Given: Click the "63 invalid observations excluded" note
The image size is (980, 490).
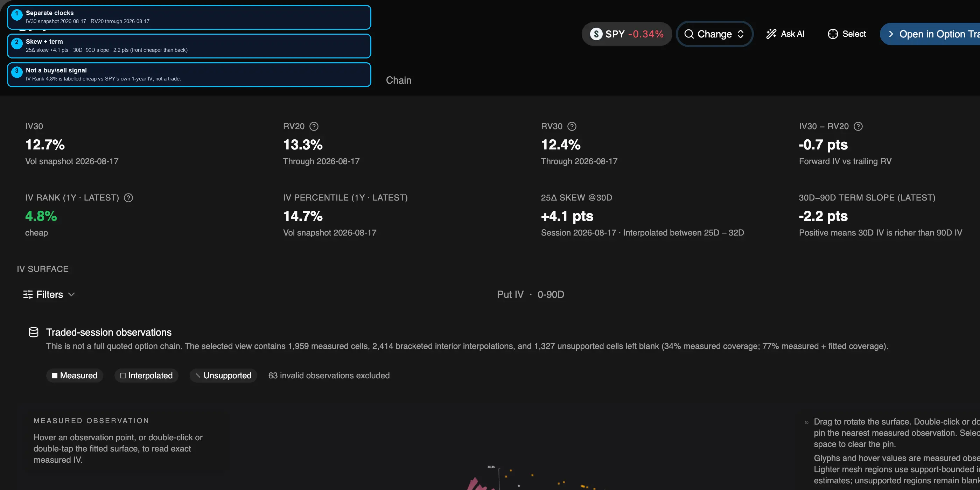Looking at the screenshot, I should 329,376.
